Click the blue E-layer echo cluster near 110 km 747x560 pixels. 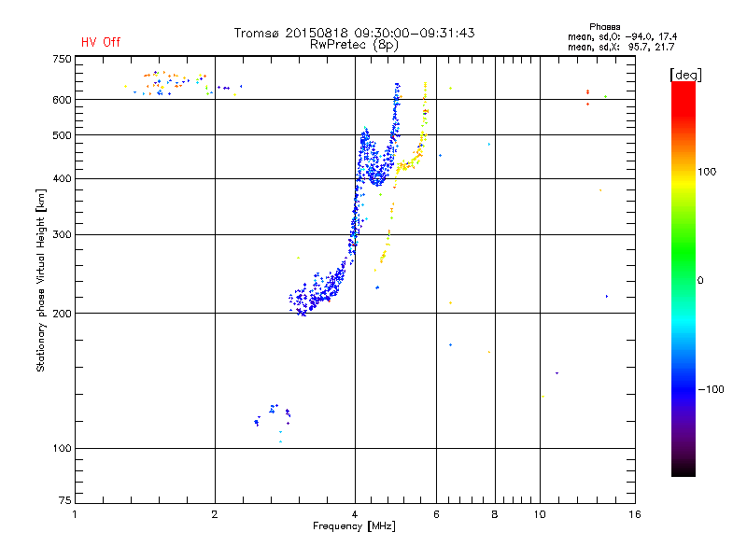[x=273, y=415]
